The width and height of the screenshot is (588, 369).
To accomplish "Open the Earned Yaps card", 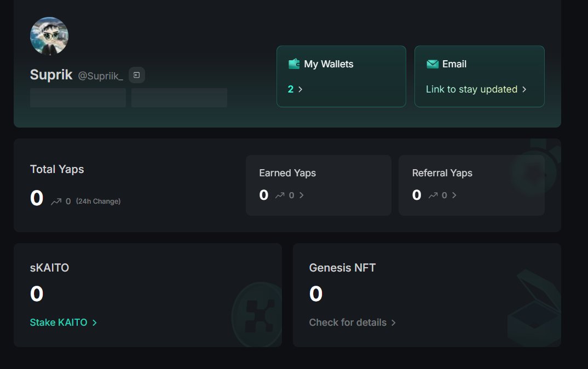I will pos(319,185).
